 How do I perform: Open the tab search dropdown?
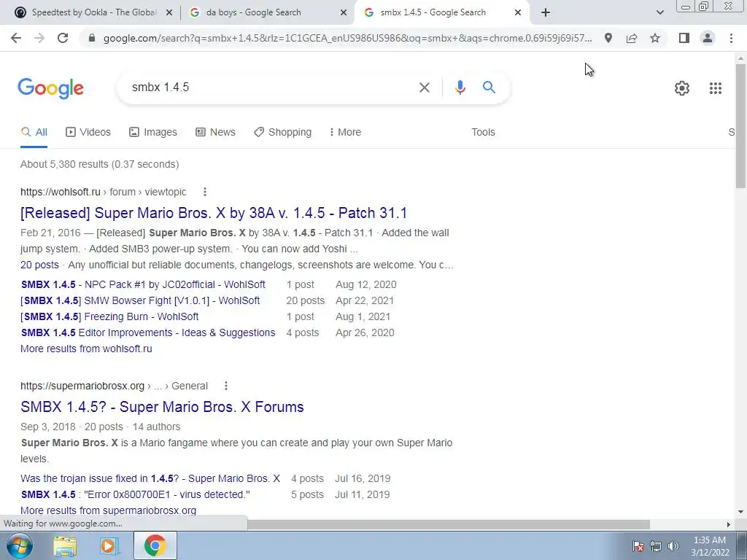(x=659, y=13)
